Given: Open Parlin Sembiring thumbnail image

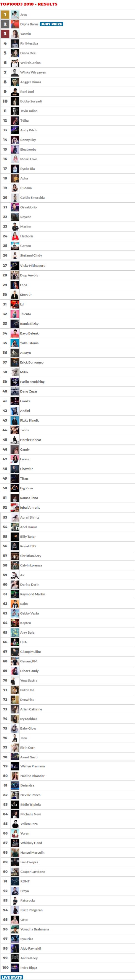Looking at the screenshot, I should pyautogui.click(x=15, y=381).
